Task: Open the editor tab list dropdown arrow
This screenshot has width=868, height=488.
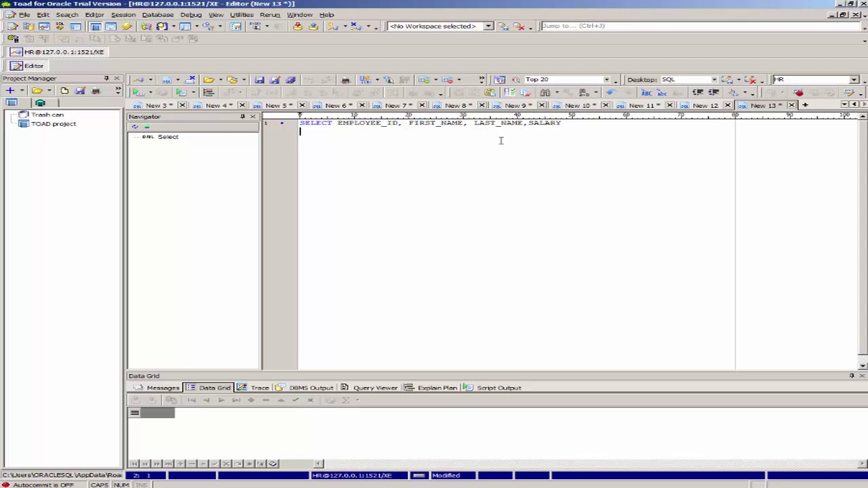Action: click(x=845, y=104)
